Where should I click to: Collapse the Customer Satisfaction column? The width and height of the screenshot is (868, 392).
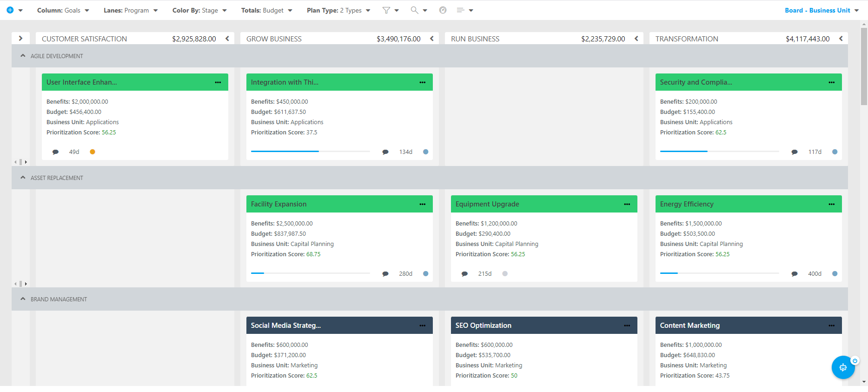click(227, 39)
